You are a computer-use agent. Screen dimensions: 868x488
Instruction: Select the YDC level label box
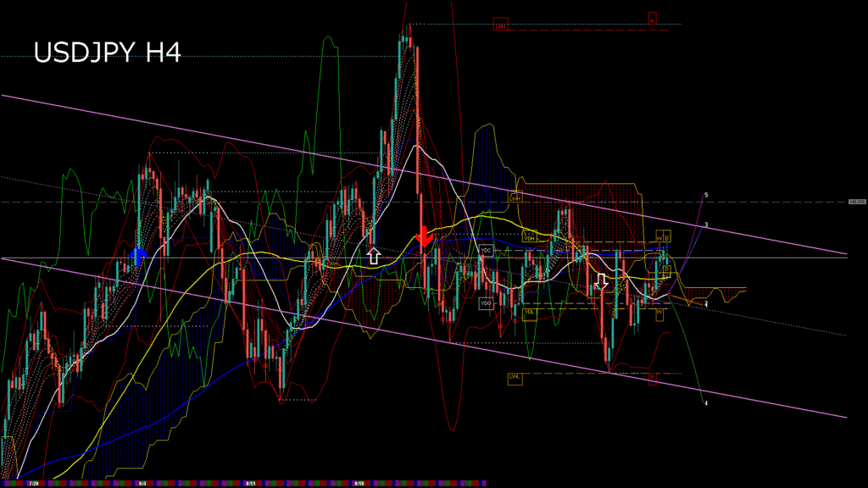(486, 251)
